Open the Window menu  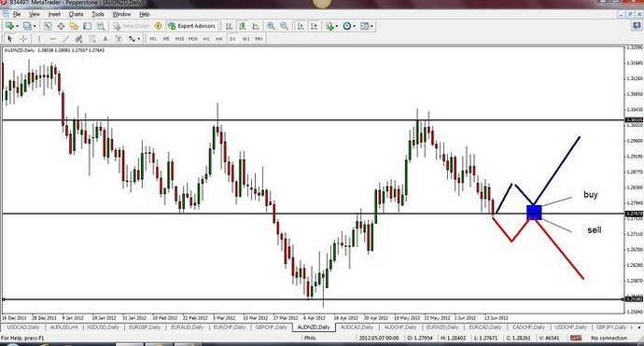click(121, 14)
